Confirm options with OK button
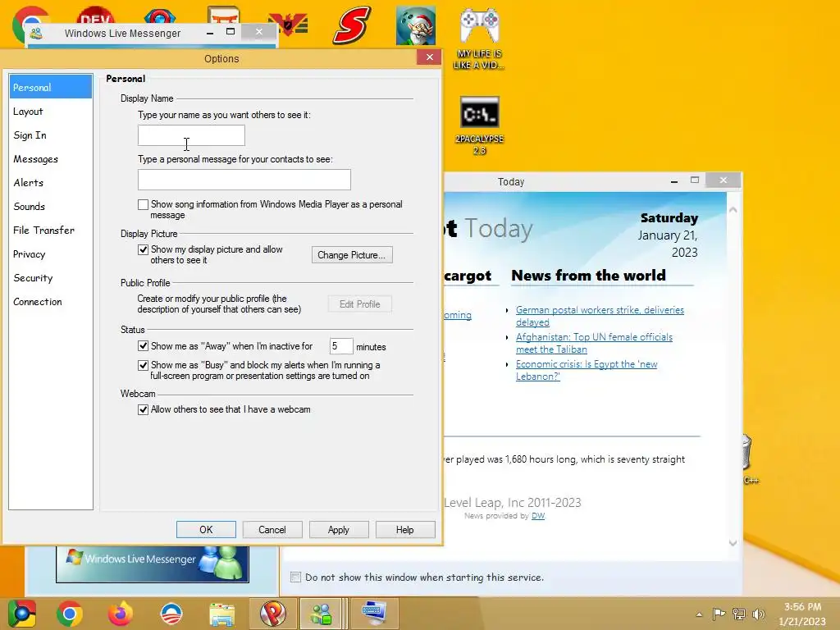 click(206, 530)
